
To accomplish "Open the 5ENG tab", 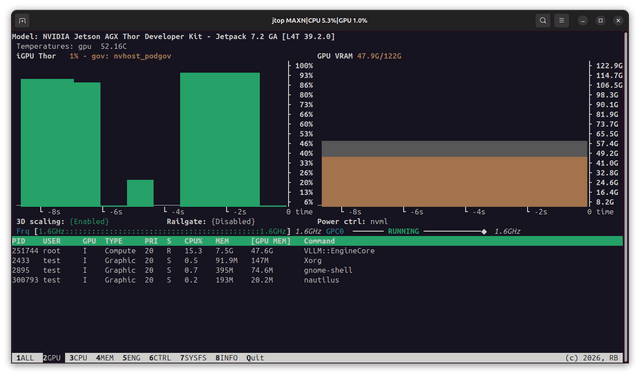I will (x=131, y=358).
